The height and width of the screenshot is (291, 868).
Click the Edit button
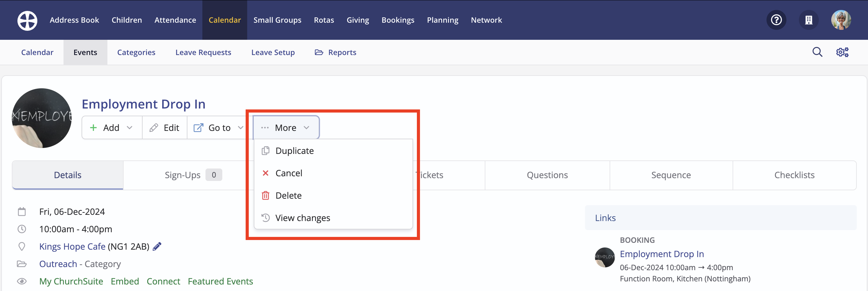coord(165,128)
